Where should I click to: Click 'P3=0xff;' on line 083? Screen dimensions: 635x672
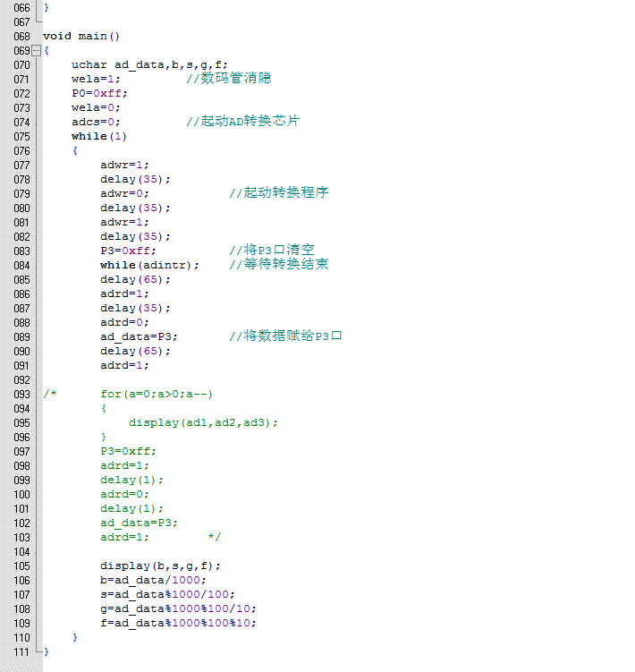[128, 251]
